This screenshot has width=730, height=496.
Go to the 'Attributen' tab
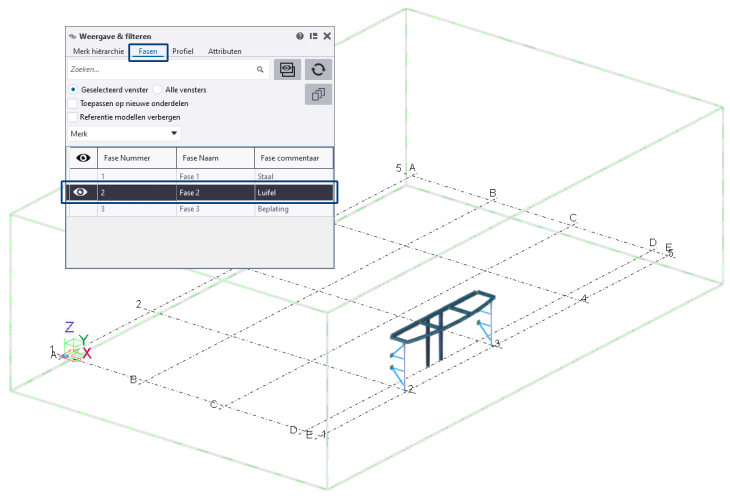pyautogui.click(x=224, y=51)
